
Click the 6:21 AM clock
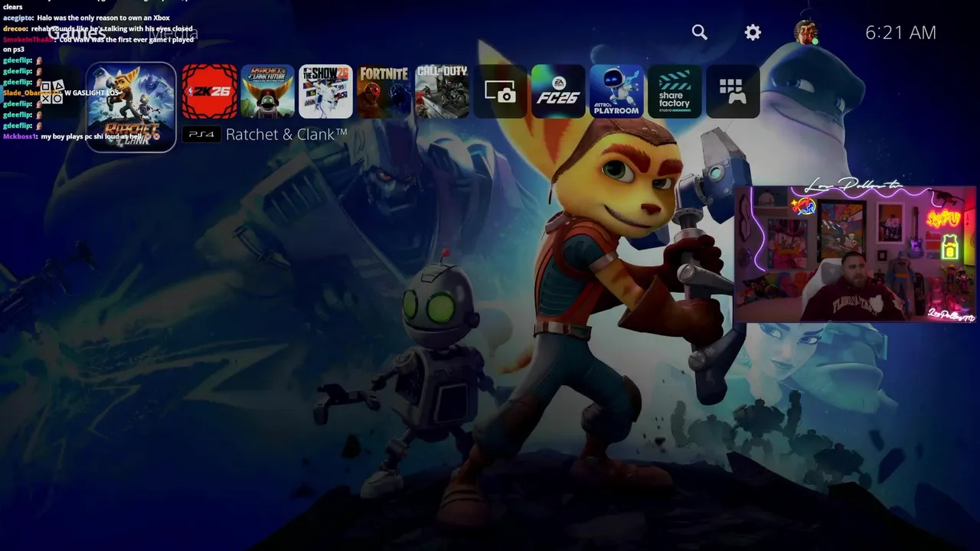coord(900,32)
